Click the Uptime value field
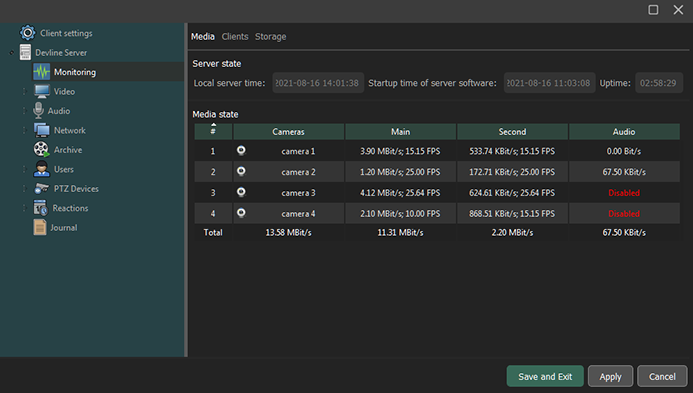Image resolution: width=693 pixels, height=393 pixels. [x=659, y=83]
